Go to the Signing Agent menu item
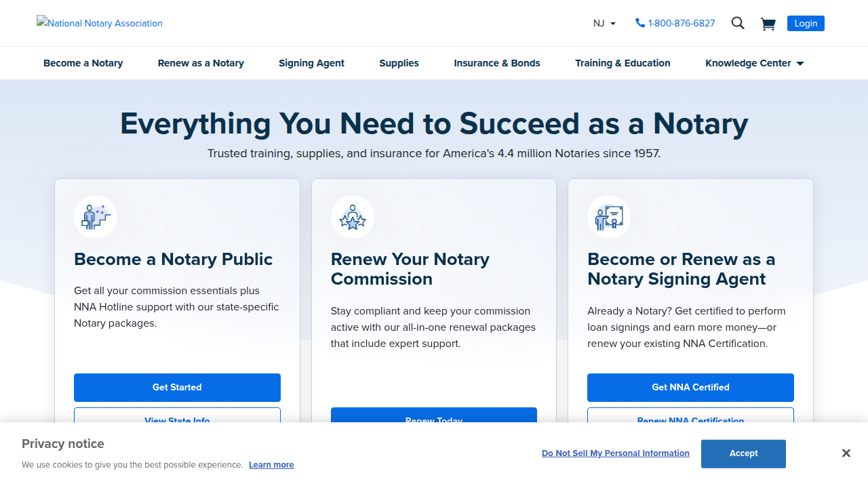Viewport: 868px width, 488px height. click(311, 63)
